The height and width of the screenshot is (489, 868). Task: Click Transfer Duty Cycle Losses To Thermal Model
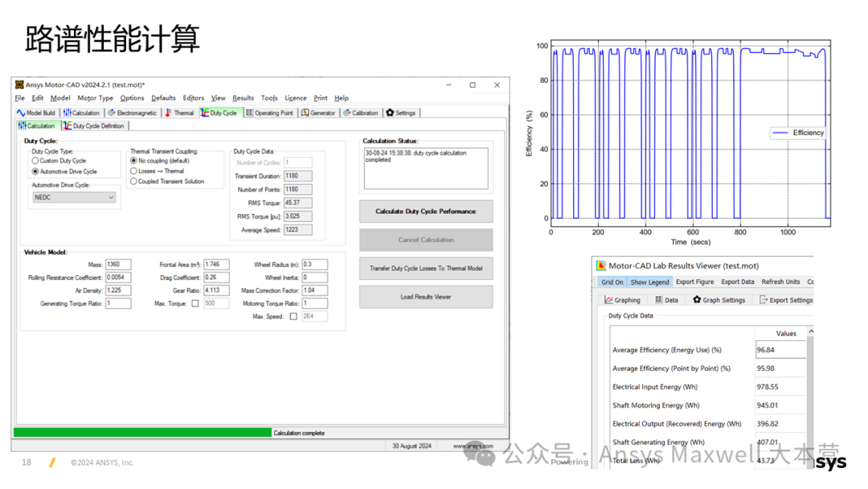(x=426, y=269)
